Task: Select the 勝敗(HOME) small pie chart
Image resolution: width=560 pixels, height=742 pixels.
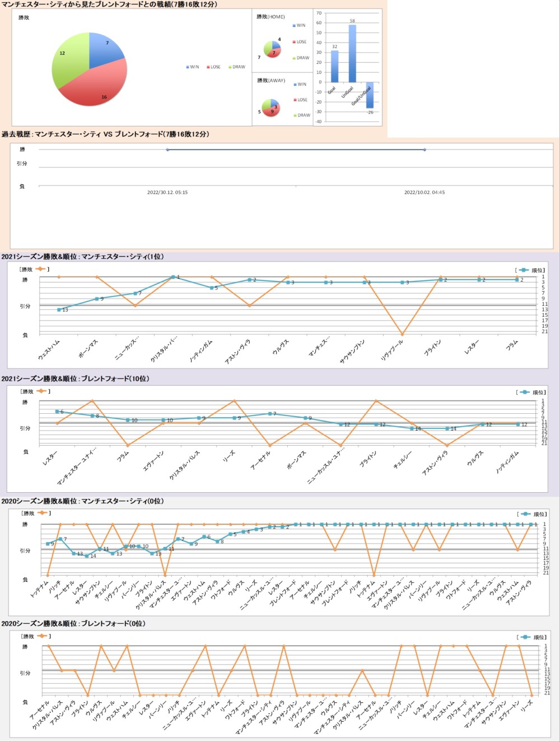Action: click(x=272, y=49)
